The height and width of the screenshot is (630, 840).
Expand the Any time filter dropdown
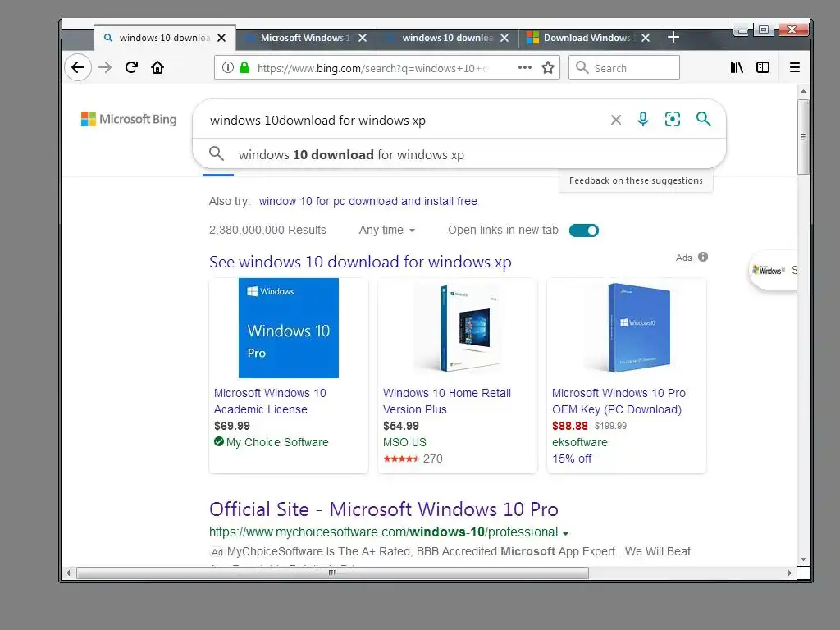pyautogui.click(x=387, y=231)
